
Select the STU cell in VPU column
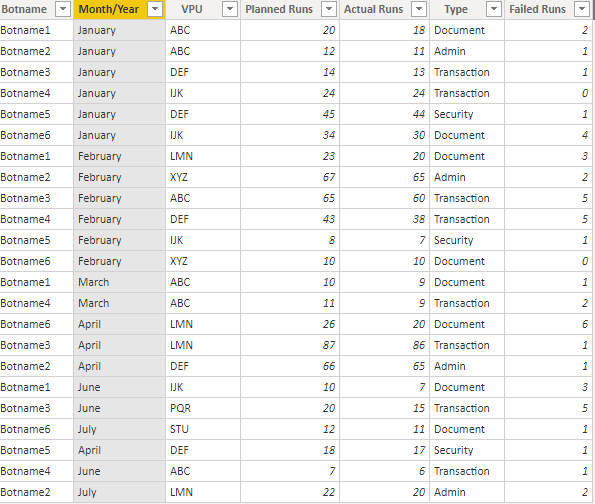[x=203, y=429]
